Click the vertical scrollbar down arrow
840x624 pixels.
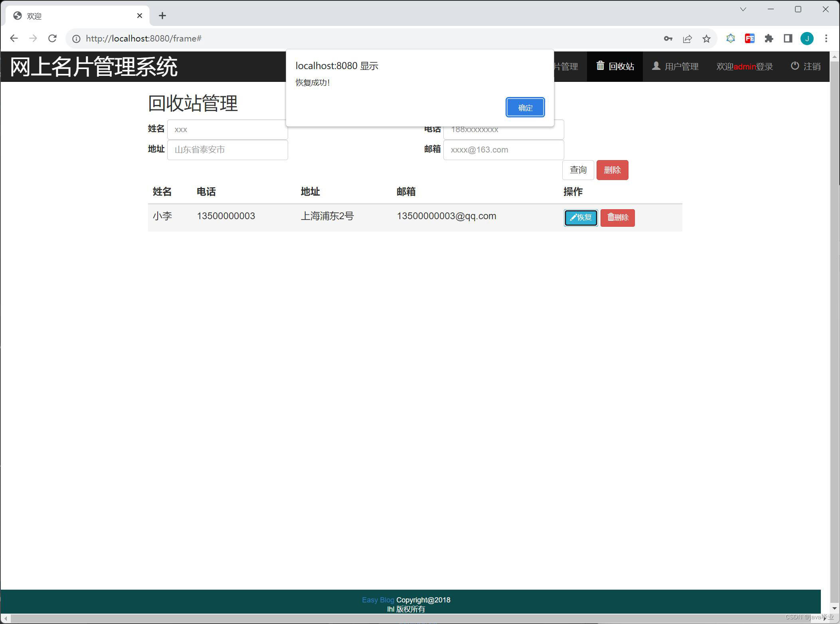[x=835, y=608]
